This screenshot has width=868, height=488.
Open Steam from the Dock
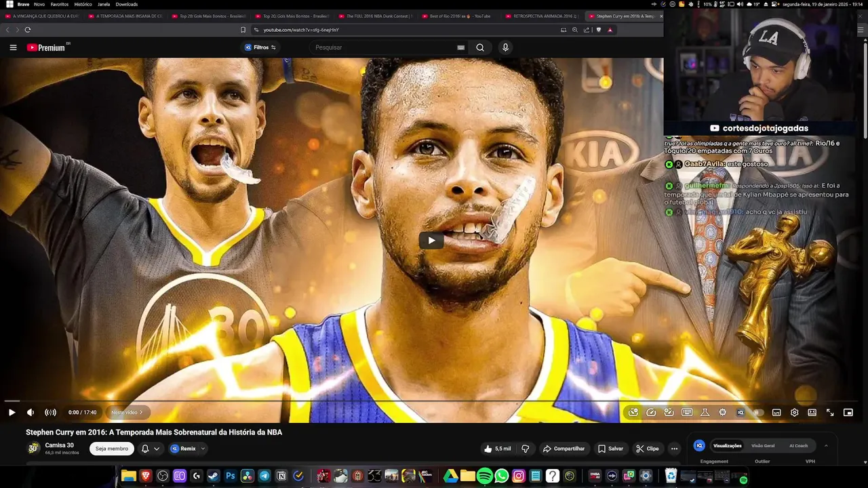213,476
